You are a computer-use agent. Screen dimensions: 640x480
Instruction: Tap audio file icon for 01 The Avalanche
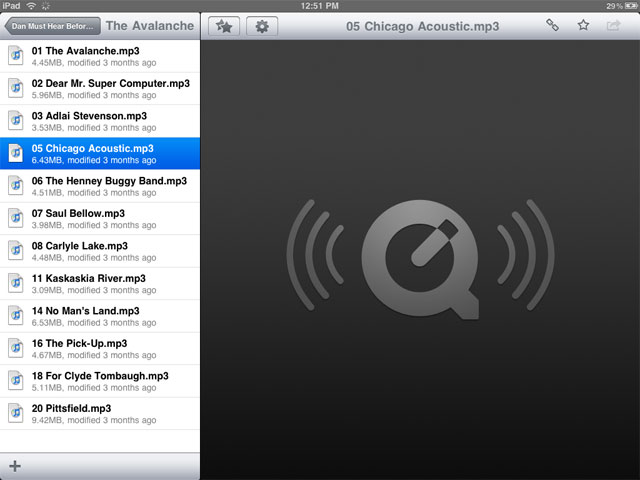16,55
